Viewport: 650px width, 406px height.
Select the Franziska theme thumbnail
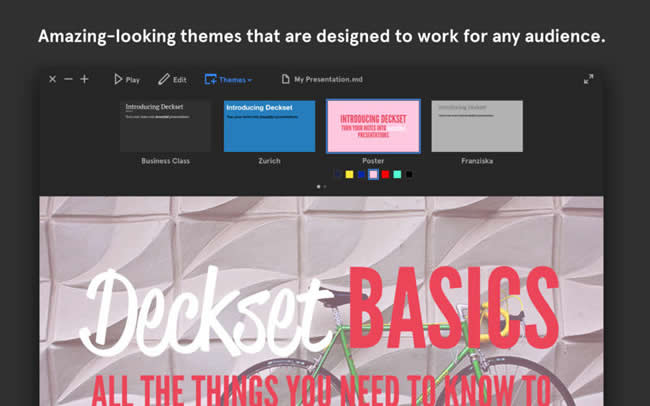[477, 126]
